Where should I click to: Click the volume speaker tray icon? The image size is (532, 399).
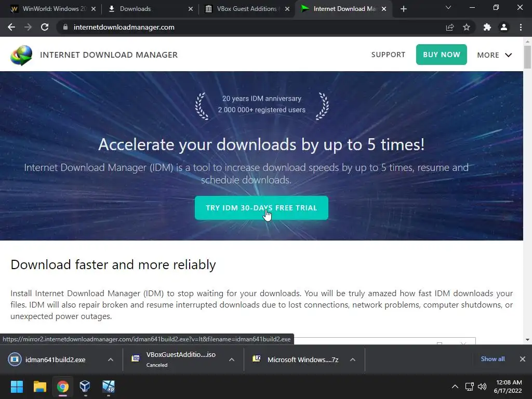[482, 387]
